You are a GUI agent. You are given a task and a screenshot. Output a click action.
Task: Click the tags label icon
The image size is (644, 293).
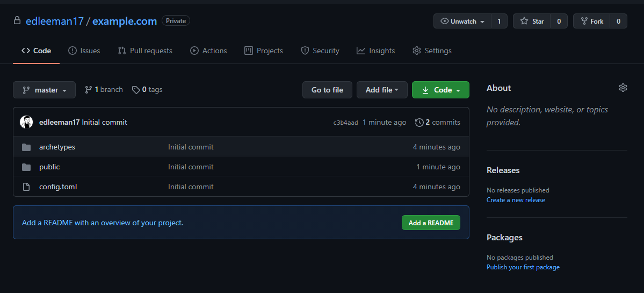click(x=136, y=90)
